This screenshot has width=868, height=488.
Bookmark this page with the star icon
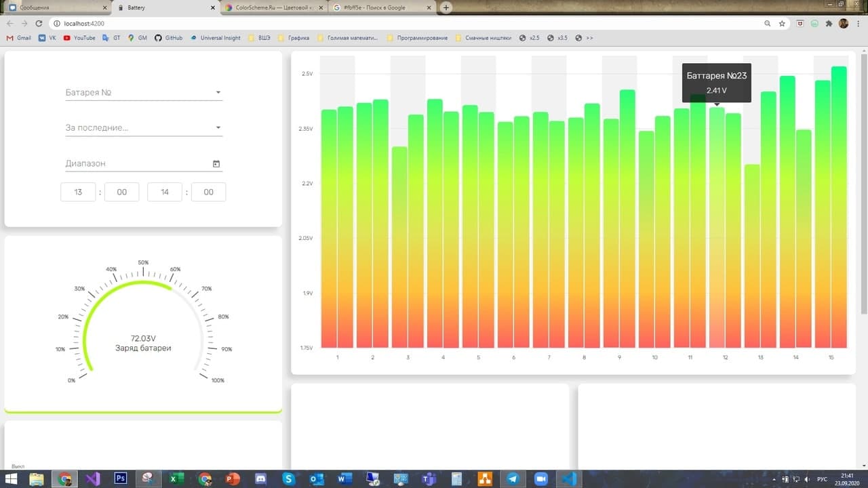point(782,23)
